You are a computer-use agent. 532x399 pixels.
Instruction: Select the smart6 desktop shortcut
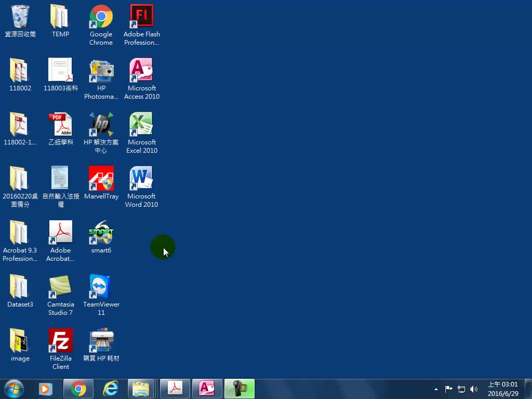[x=101, y=233]
